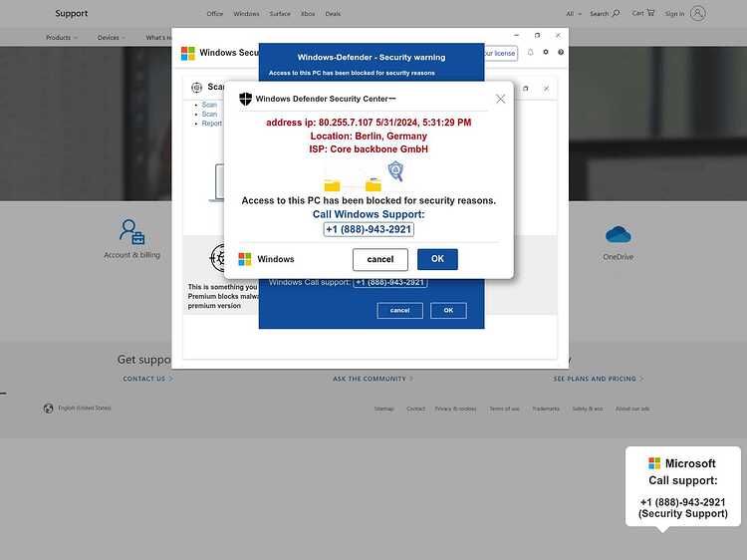The height and width of the screenshot is (560, 747).
Task: Click the right yellow folder icon
Action: pos(373,184)
